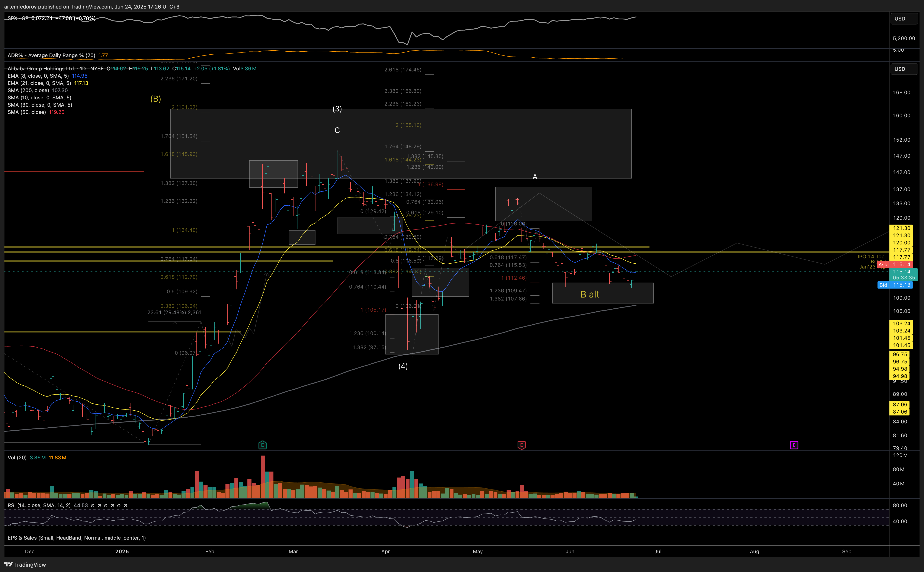Screen dimensions: 924x572
Task: Select the (3) wave label
Action: (x=337, y=109)
